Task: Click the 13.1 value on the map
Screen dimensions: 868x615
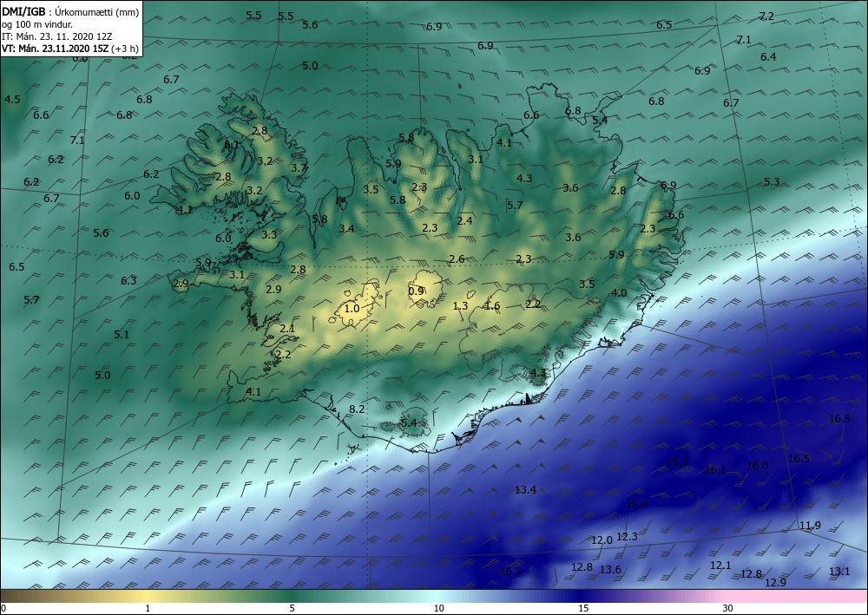Action: coord(839,572)
